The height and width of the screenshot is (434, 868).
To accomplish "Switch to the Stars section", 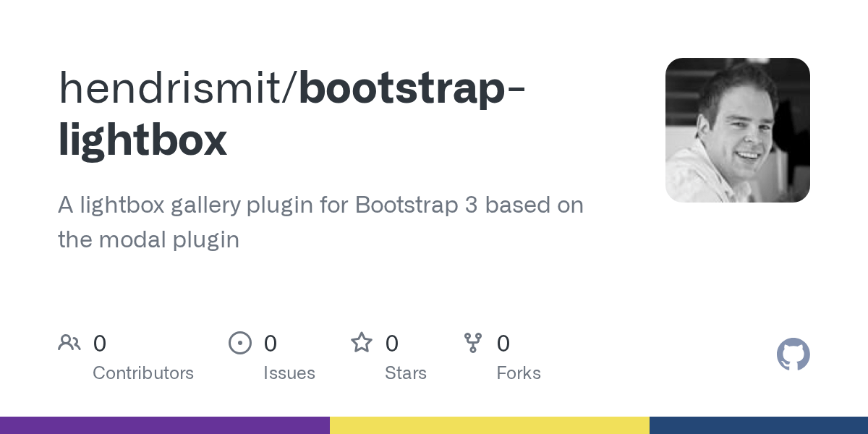I will (x=406, y=373).
